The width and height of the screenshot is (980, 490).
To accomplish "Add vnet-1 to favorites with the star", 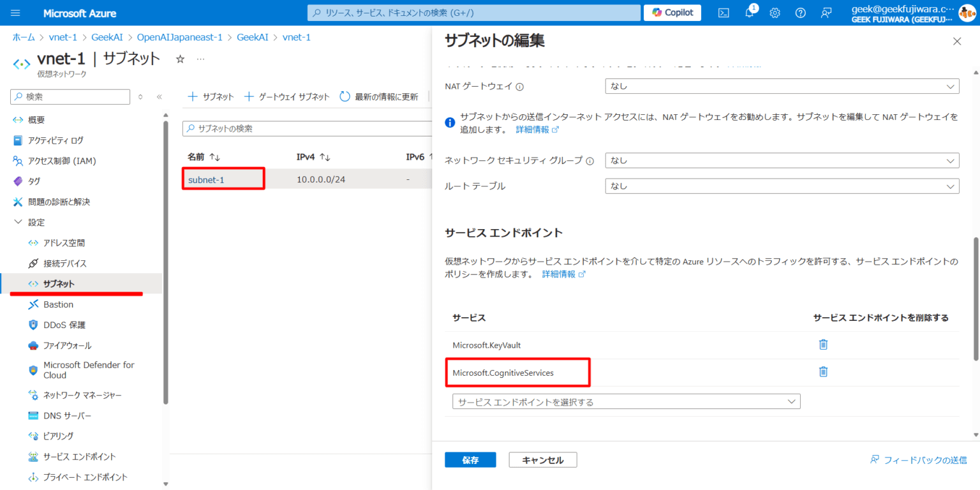I will point(180,58).
